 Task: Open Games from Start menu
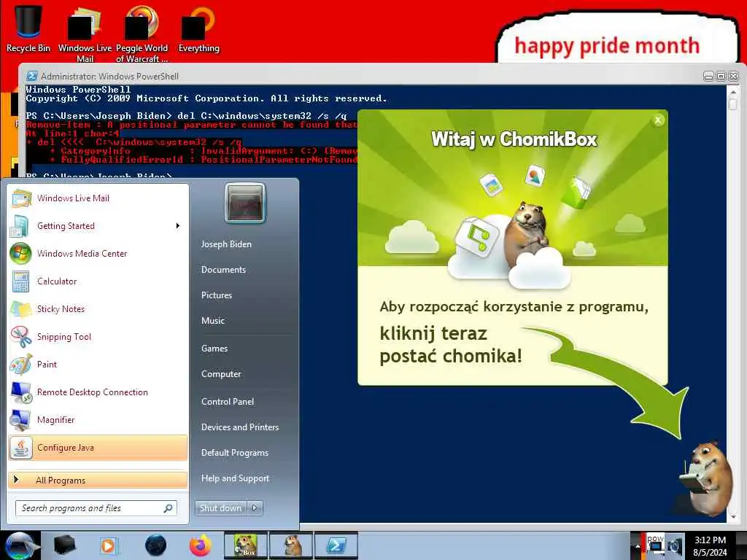tap(214, 349)
